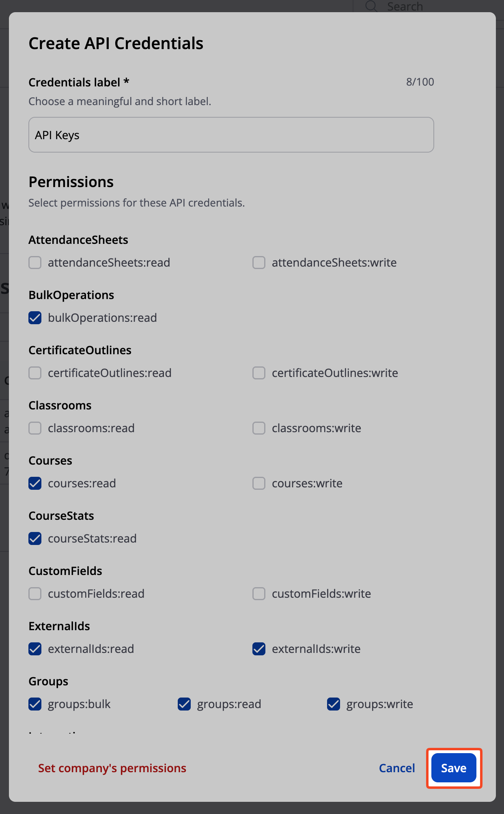Viewport: 504px width, 814px height.
Task: Disable groups:read permission
Action: (x=184, y=704)
